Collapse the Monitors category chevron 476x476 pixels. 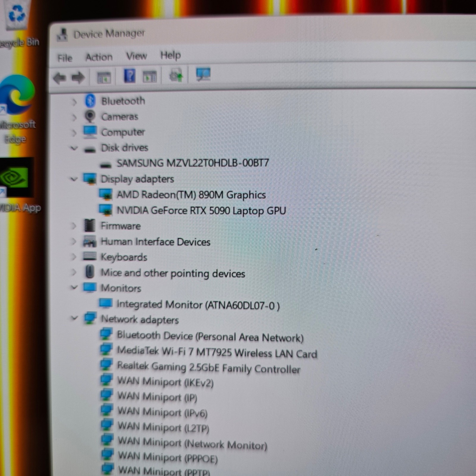point(74,287)
